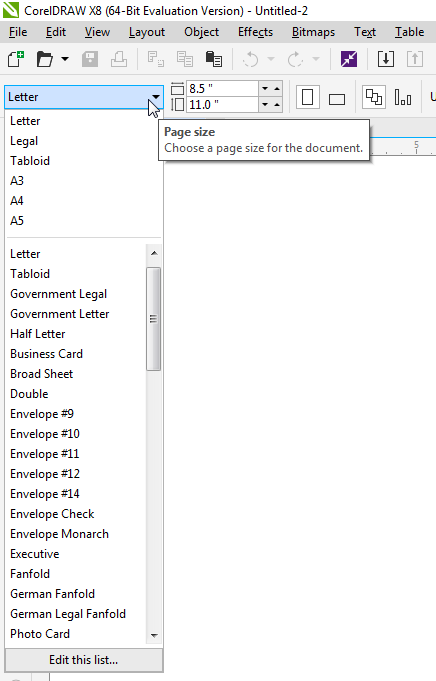Click the Open folder icon
436x681 pixels.
click(x=45, y=59)
